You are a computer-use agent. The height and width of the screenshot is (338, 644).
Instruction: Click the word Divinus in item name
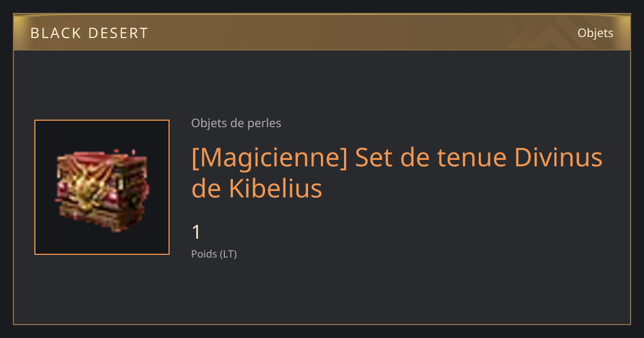pyautogui.click(x=558, y=158)
